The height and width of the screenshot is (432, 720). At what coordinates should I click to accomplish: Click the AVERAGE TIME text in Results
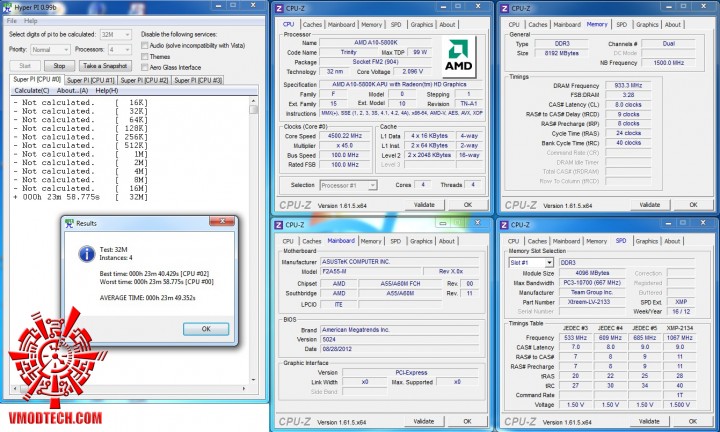click(x=147, y=298)
